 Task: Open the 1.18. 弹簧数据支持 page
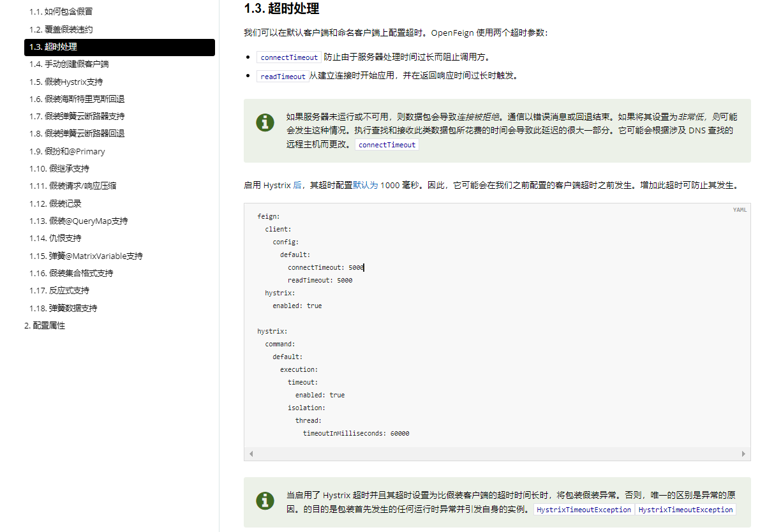[64, 307]
